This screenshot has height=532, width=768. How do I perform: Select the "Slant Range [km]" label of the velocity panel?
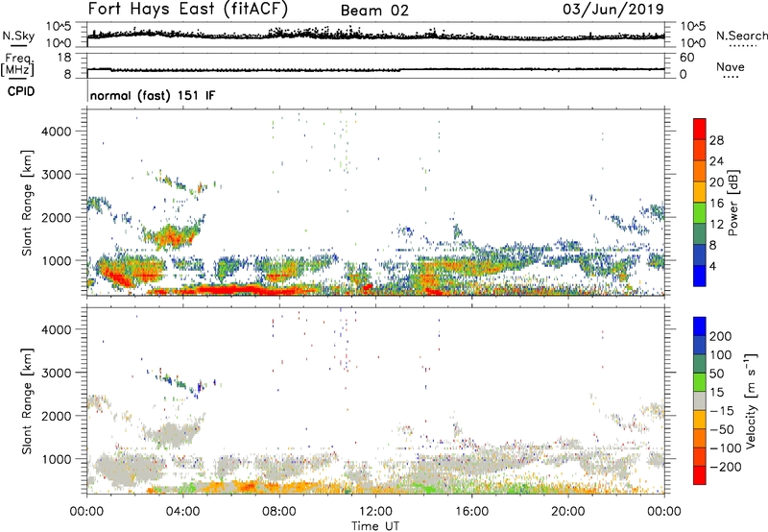tap(27, 401)
